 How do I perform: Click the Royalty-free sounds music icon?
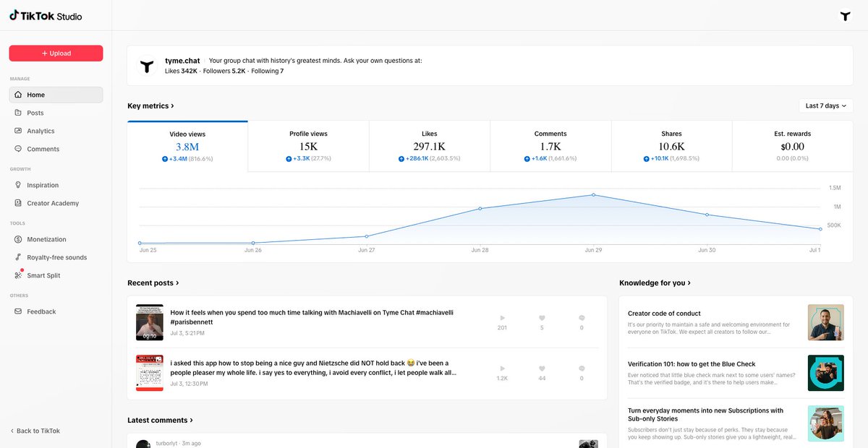point(19,257)
